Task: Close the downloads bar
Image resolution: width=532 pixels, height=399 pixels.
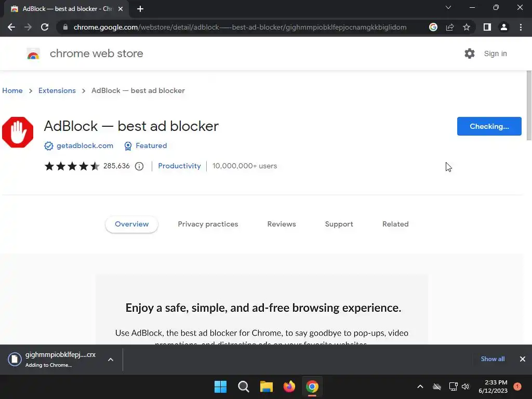Action: 523,359
